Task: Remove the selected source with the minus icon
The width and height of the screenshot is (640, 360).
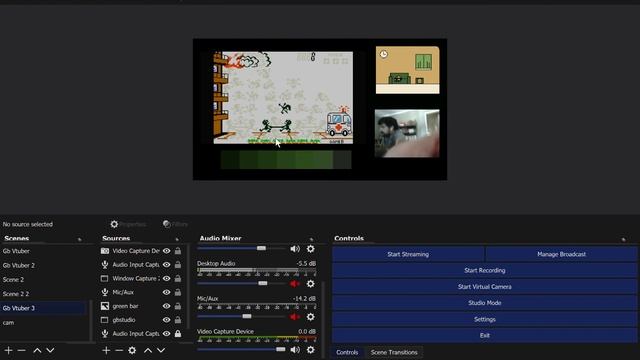Action: click(119, 350)
